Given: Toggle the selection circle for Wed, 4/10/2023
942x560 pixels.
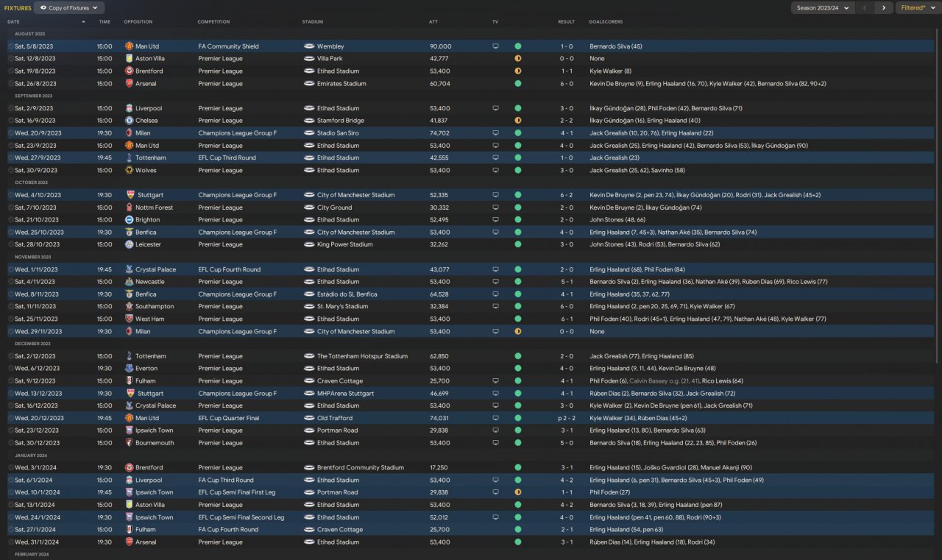Looking at the screenshot, I should pyautogui.click(x=10, y=195).
